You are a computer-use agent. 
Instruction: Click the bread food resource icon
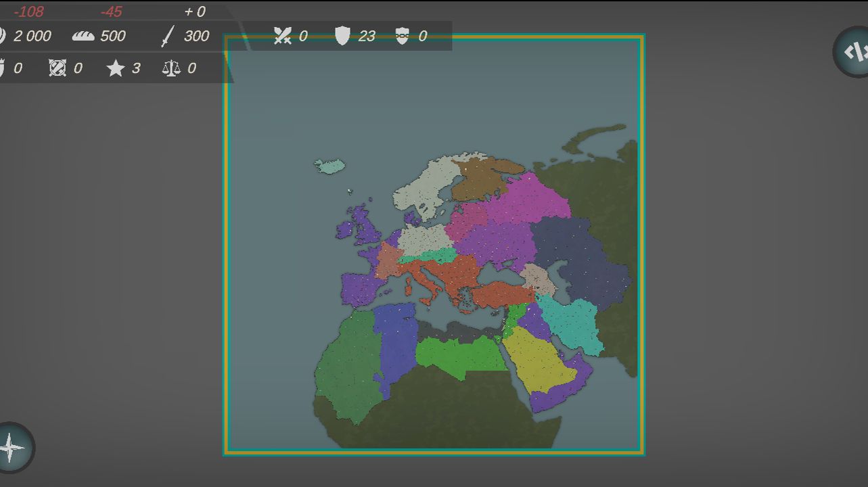click(x=83, y=36)
